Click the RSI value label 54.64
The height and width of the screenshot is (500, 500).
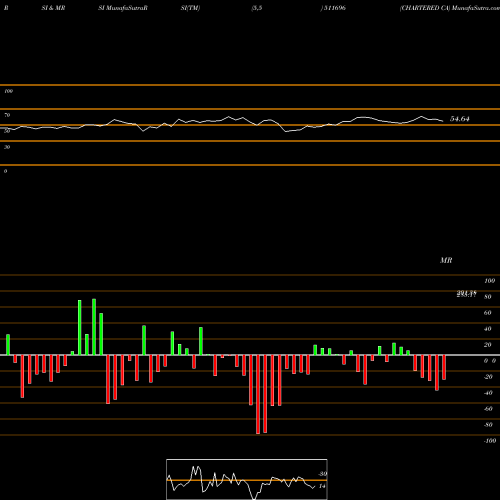point(460,119)
